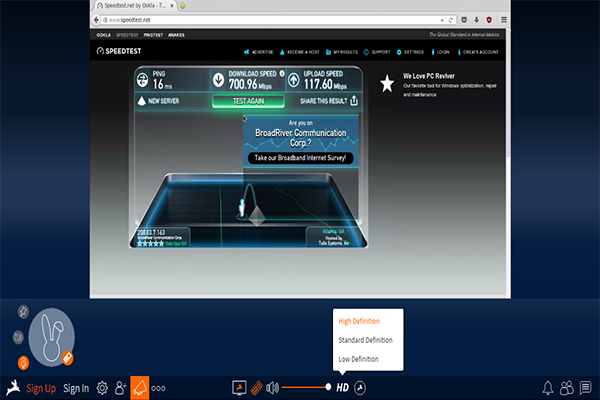This screenshot has height=400, width=600.
Task: Click the orange remote control icon
Action: 257,388
